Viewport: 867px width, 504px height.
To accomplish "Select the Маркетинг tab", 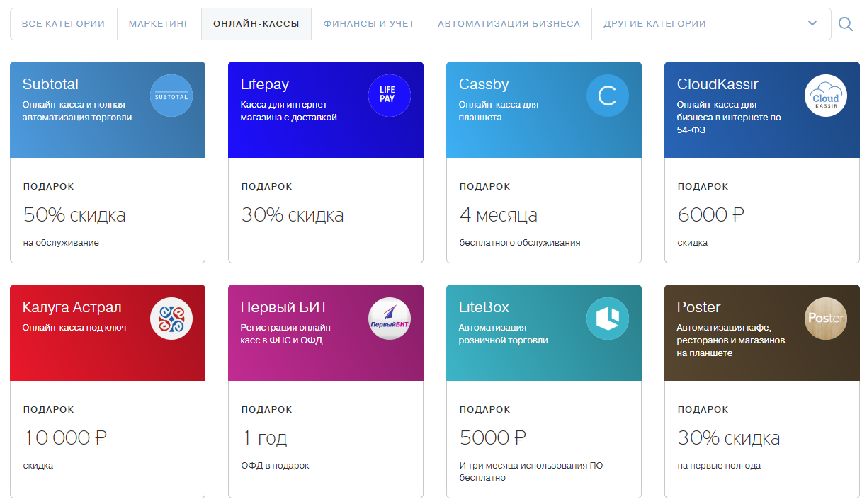I will point(159,24).
